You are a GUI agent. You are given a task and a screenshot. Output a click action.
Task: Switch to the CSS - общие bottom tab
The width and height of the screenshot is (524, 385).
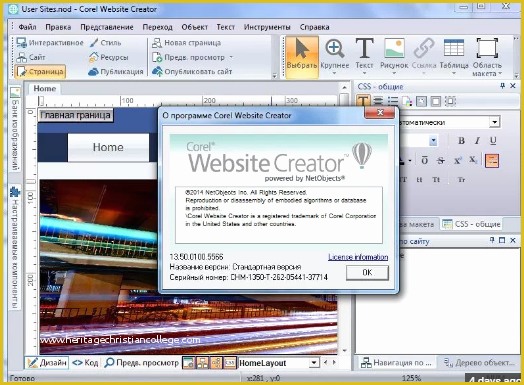pos(472,224)
